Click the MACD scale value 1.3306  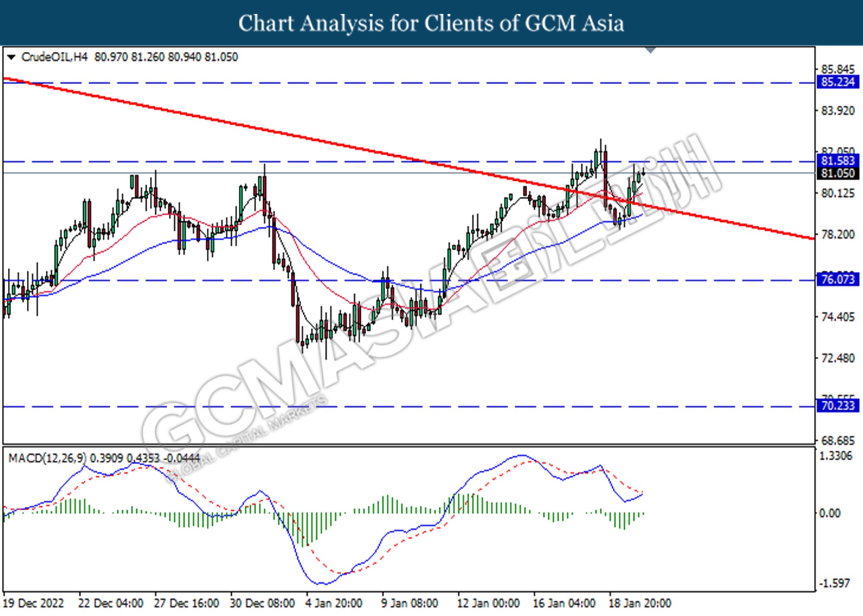(x=836, y=456)
